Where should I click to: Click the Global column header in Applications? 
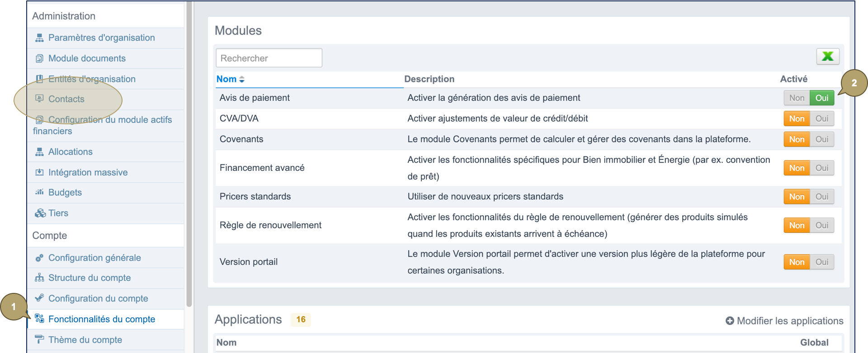point(814,343)
